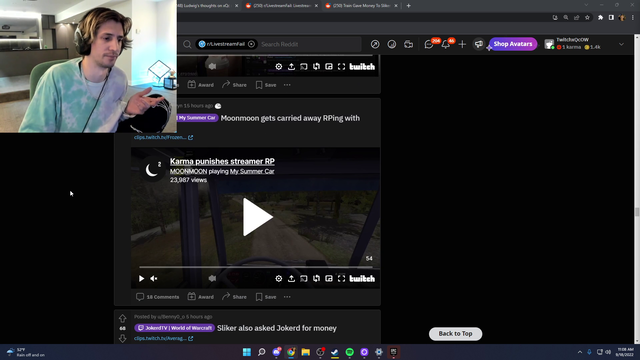
Task: Click Shop Avatars button
Action: tap(513, 44)
